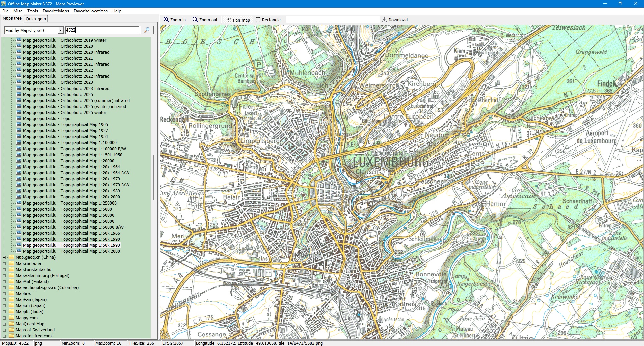Expand the Map.geoq.cn (China) folder
This screenshot has height=346, width=644.
click(4, 257)
